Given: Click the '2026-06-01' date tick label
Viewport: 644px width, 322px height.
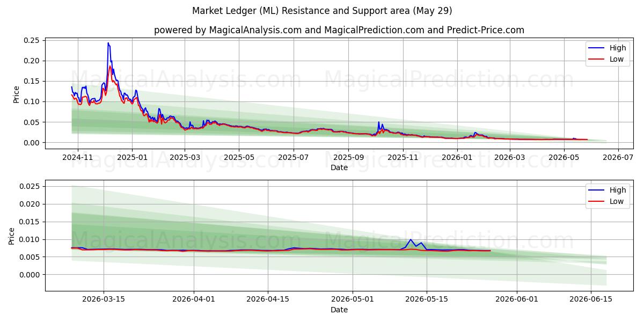Looking at the screenshot, I should click(x=516, y=299).
